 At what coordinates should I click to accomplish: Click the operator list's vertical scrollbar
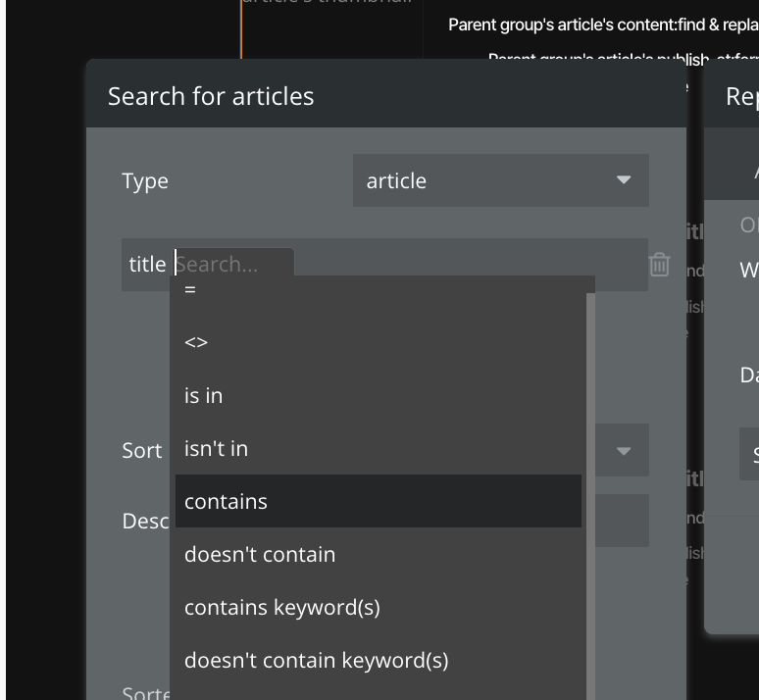590,490
